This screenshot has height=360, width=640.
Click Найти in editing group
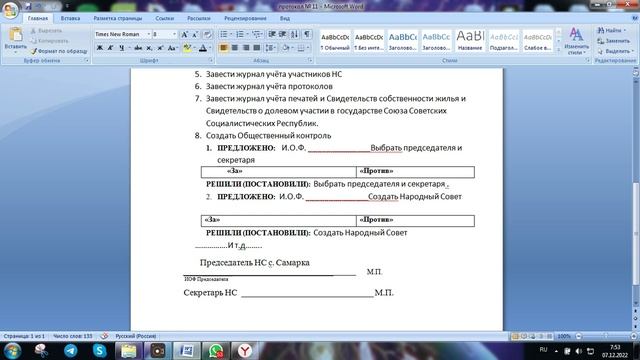(611, 31)
